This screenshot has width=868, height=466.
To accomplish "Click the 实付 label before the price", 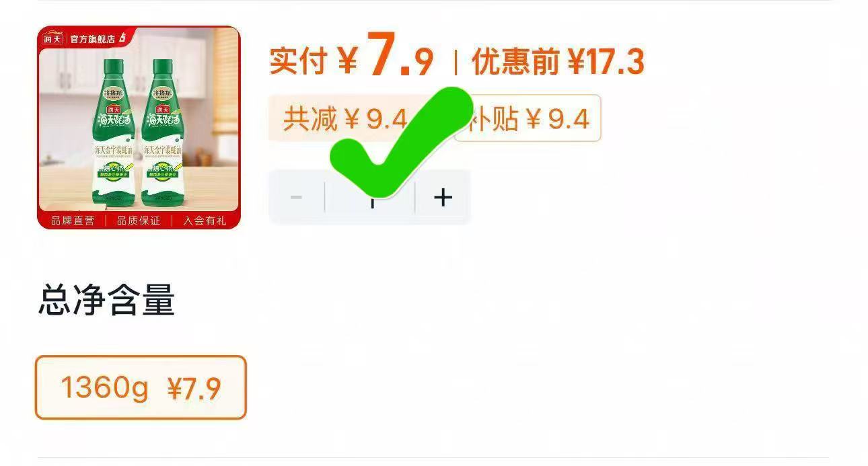I will (297, 62).
